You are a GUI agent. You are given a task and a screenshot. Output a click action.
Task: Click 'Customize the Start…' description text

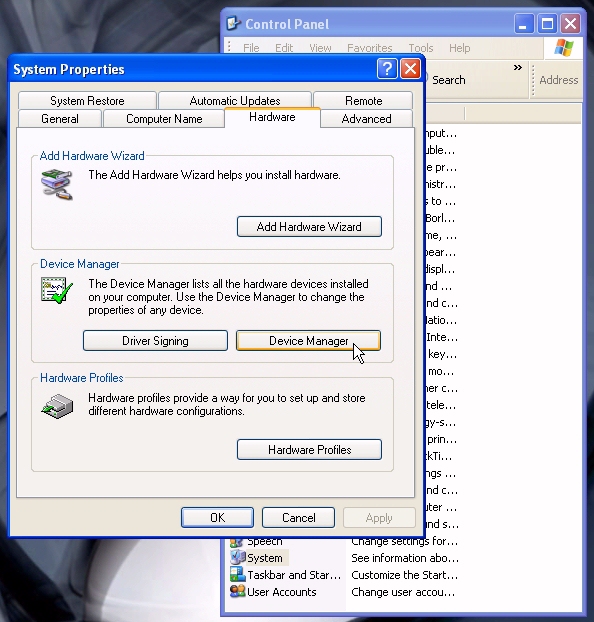point(404,575)
